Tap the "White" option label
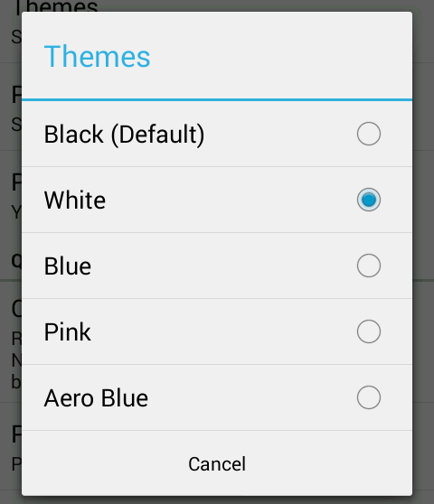 click(75, 200)
